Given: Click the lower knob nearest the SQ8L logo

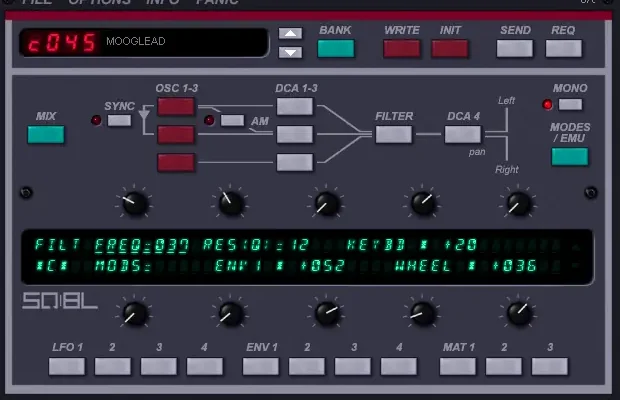Looking at the screenshot, I should click(134, 314).
